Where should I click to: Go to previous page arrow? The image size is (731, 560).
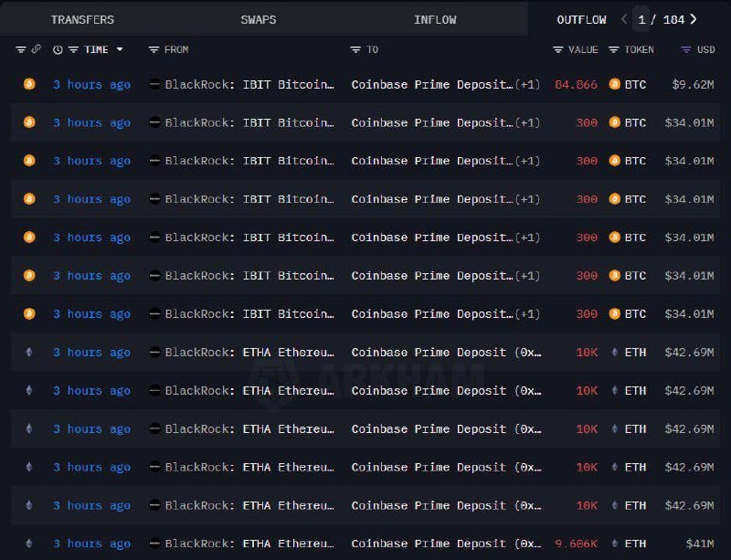624,19
